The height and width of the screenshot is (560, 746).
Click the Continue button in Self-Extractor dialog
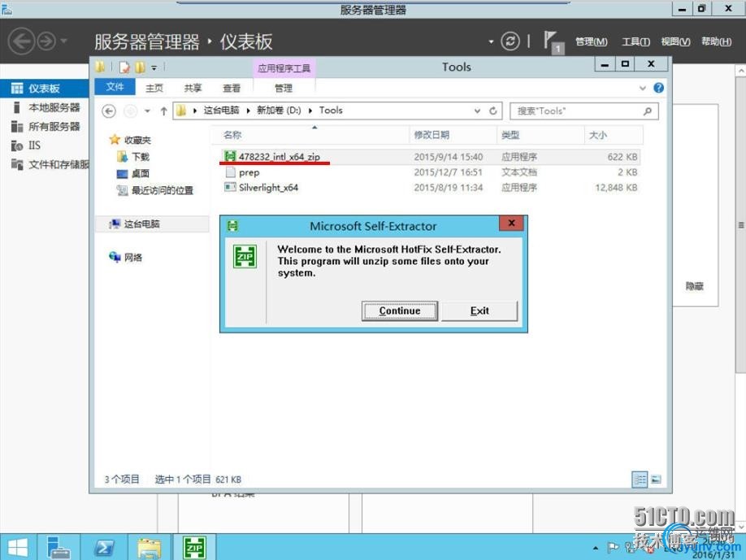[400, 310]
